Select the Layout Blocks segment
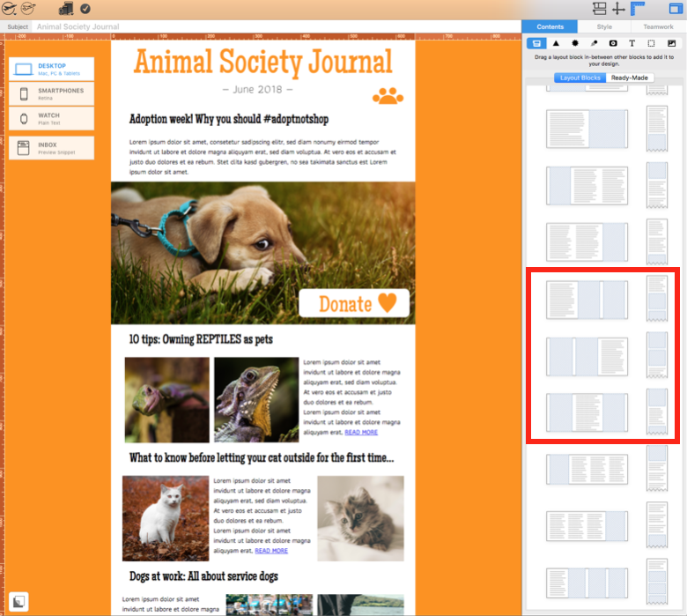The image size is (687, 616). pyautogui.click(x=580, y=78)
